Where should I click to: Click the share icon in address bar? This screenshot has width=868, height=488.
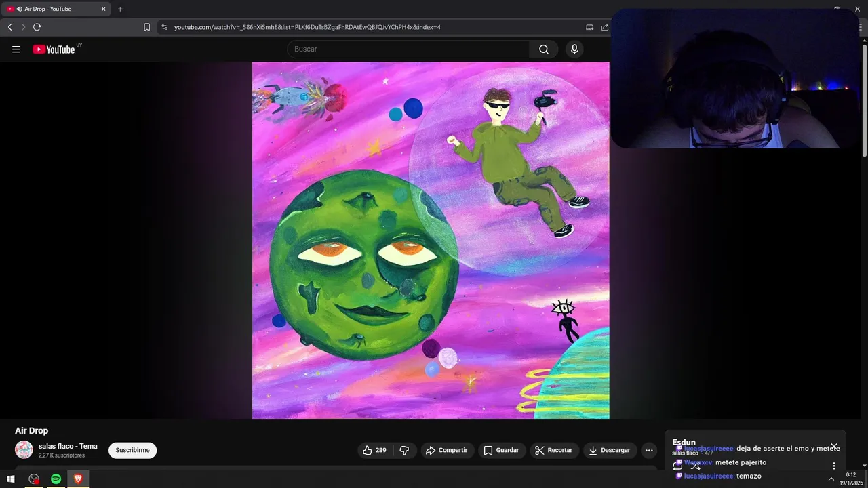(604, 27)
